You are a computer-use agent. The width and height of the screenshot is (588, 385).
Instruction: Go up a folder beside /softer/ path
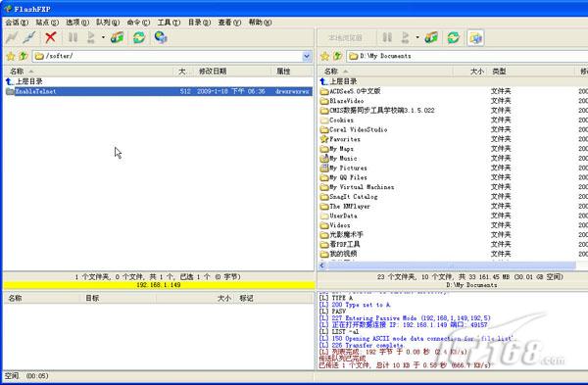pyautogui.click(x=24, y=56)
